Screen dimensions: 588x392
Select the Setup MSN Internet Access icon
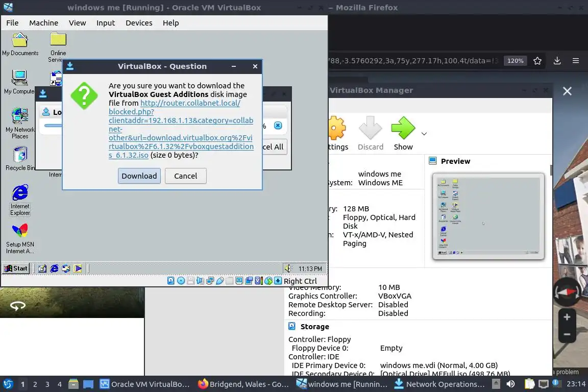pos(20,239)
